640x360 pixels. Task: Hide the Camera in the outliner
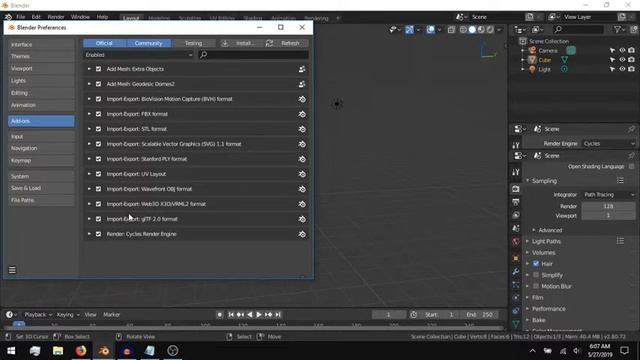[622, 51]
